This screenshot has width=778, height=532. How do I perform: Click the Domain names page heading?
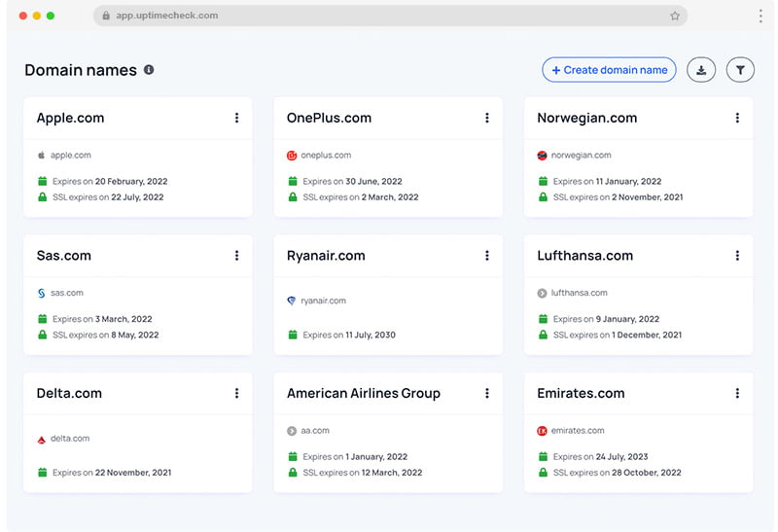click(81, 70)
